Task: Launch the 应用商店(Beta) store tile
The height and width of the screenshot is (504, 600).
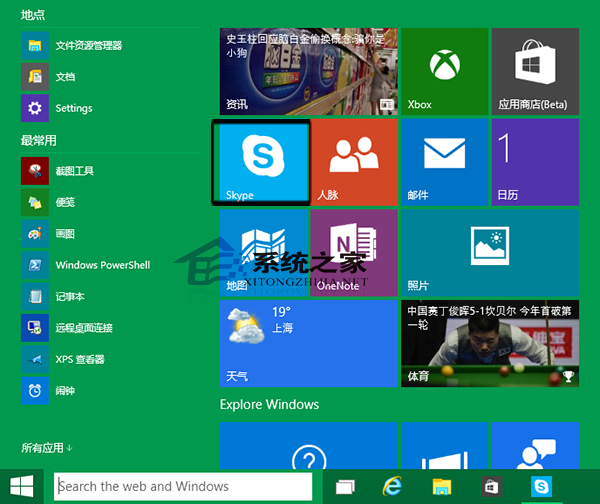Action: click(x=534, y=70)
